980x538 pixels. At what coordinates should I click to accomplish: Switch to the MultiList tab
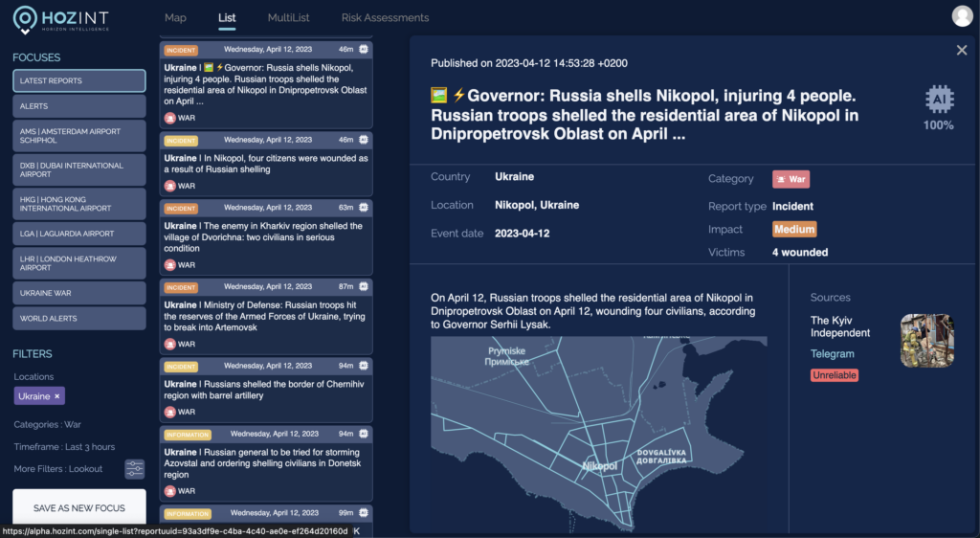[x=288, y=17]
